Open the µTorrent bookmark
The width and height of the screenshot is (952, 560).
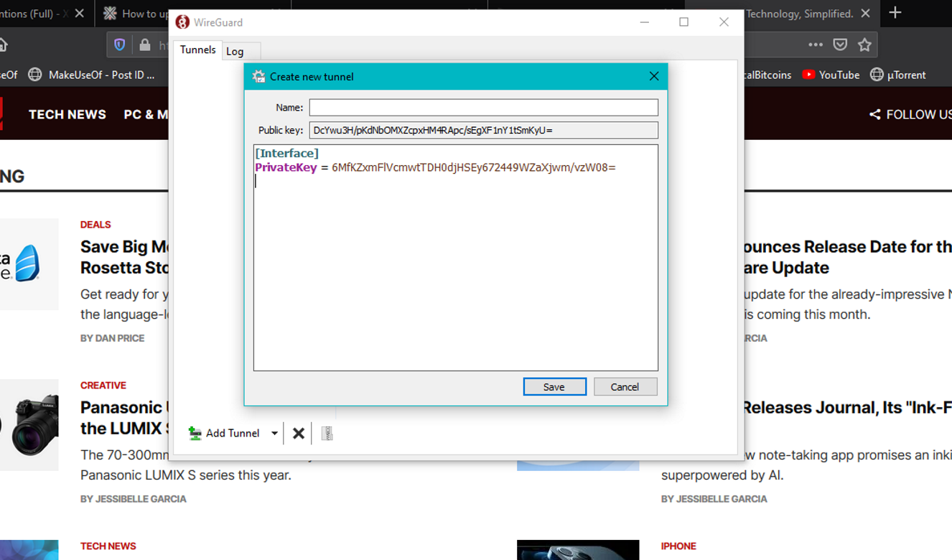point(898,75)
